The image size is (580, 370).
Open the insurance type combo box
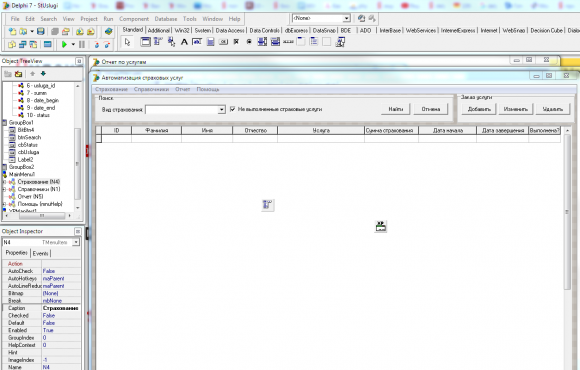pyautogui.click(x=221, y=110)
